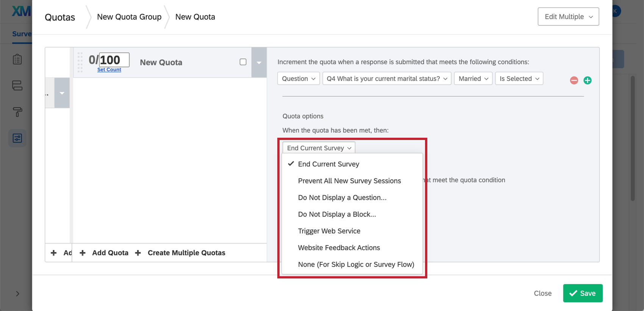Image resolution: width=644 pixels, height=311 pixels.
Task: Click the red remove condition icon
Action: coord(574,80)
